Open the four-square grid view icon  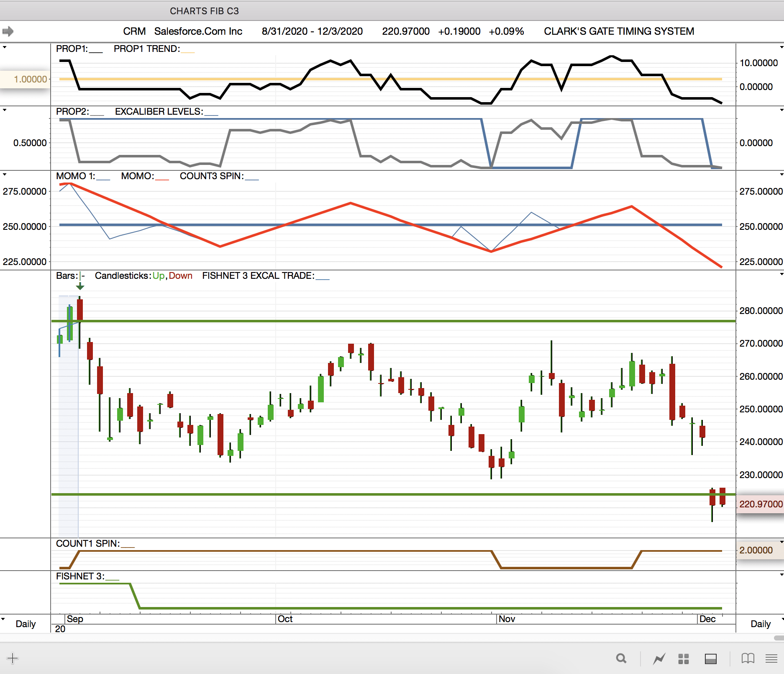click(684, 659)
